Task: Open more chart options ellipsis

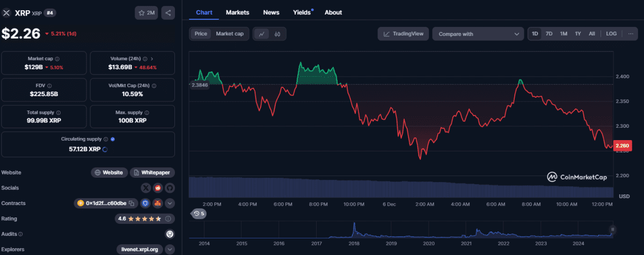Action: click(630, 34)
